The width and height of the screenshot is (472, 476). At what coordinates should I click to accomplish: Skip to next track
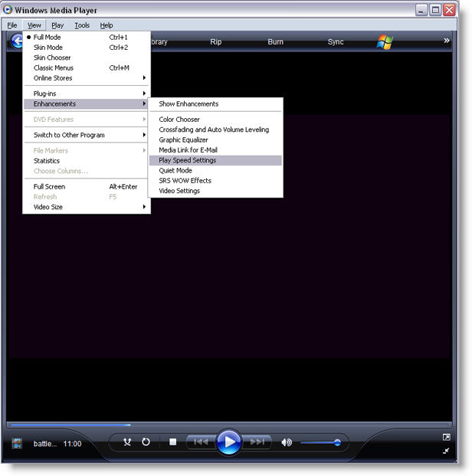pos(257,442)
